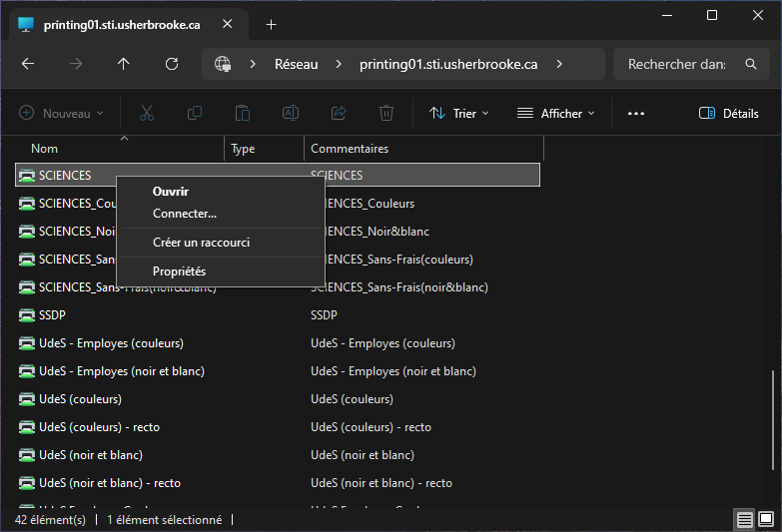Click the SCIENCES_Noir&blanc comment cell

(378, 232)
